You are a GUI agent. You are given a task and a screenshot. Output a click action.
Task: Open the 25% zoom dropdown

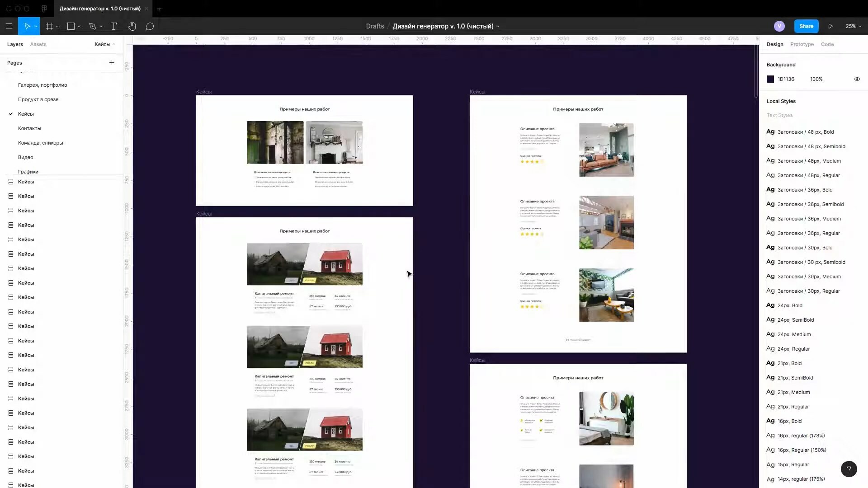tap(853, 26)
